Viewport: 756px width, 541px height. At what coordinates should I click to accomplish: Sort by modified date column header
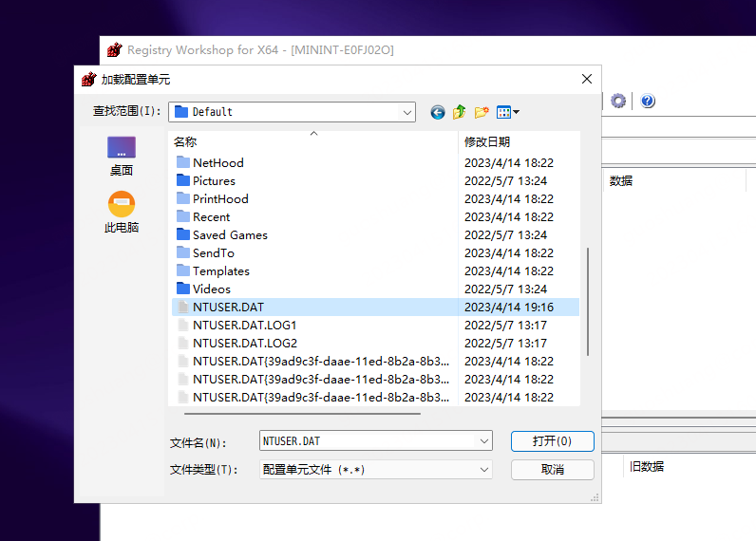point(486,141)
